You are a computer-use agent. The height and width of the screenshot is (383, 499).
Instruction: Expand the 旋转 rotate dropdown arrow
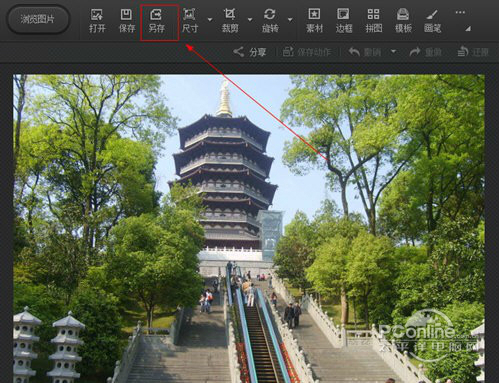click(290, 20)
